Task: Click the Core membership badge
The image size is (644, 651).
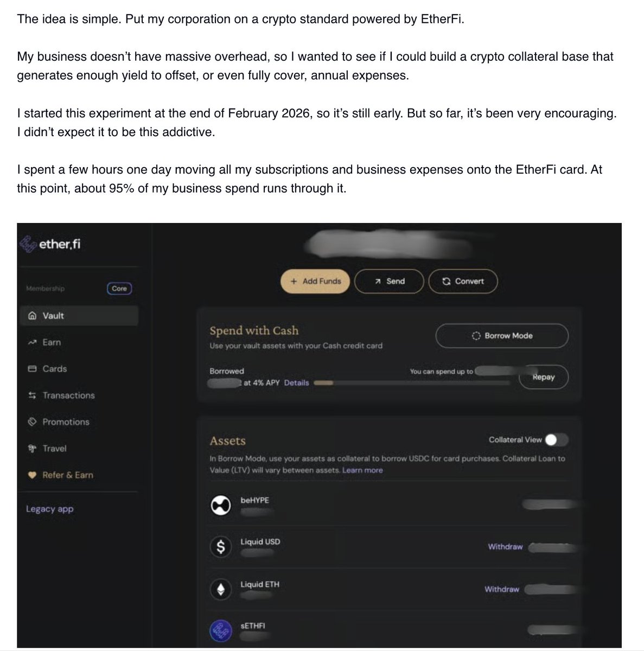Action: pos(119,289)
